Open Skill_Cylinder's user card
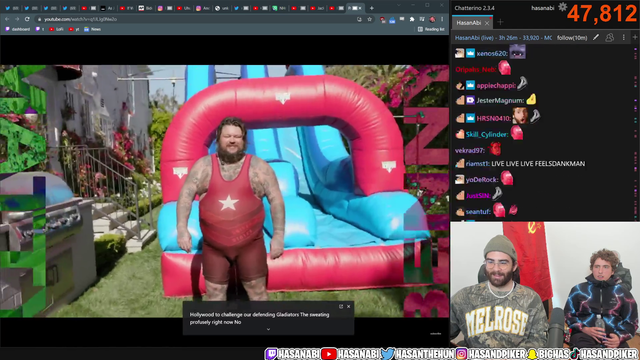This screenshot has height=360, width=640. tap(487, 134)
